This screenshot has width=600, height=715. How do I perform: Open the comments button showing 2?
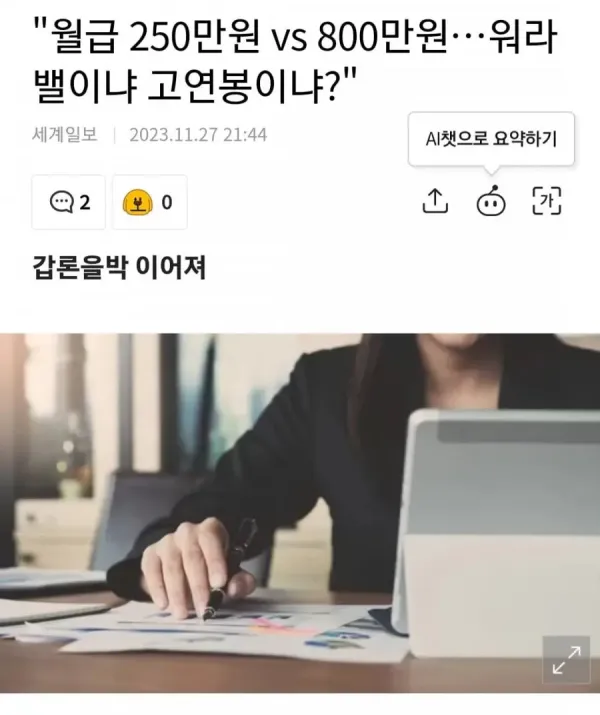click(x=68, y=202)
